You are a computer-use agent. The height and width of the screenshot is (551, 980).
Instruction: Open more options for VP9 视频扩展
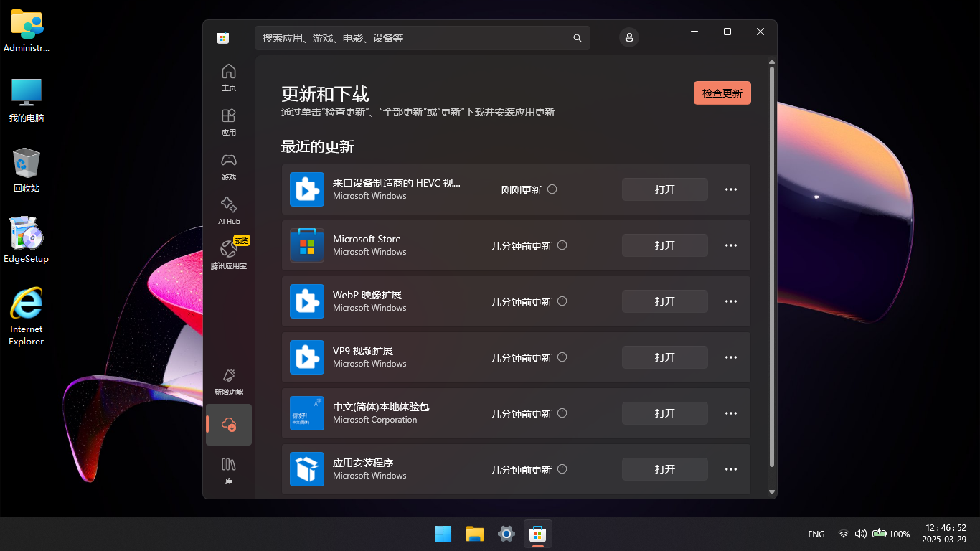click(731, 357)
